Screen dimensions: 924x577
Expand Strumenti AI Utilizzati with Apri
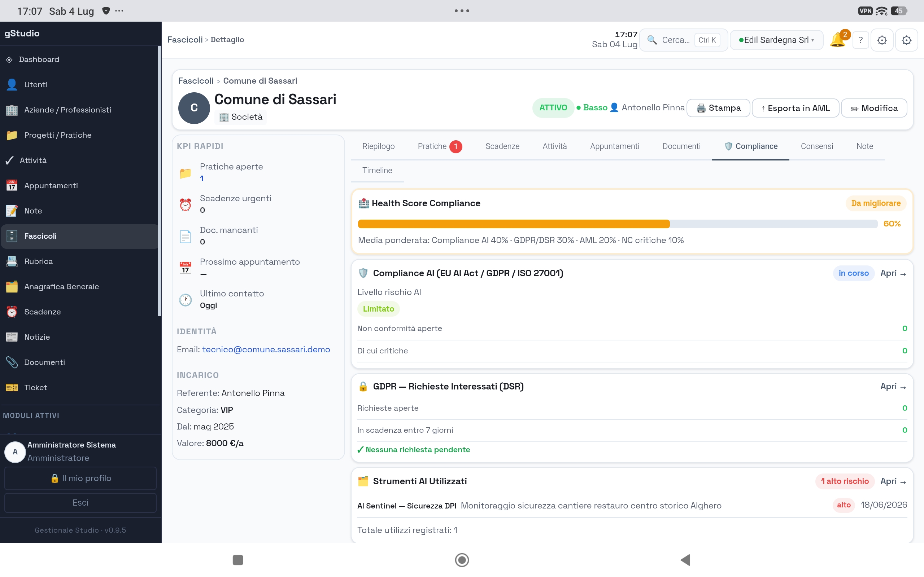tap(893, 481)
